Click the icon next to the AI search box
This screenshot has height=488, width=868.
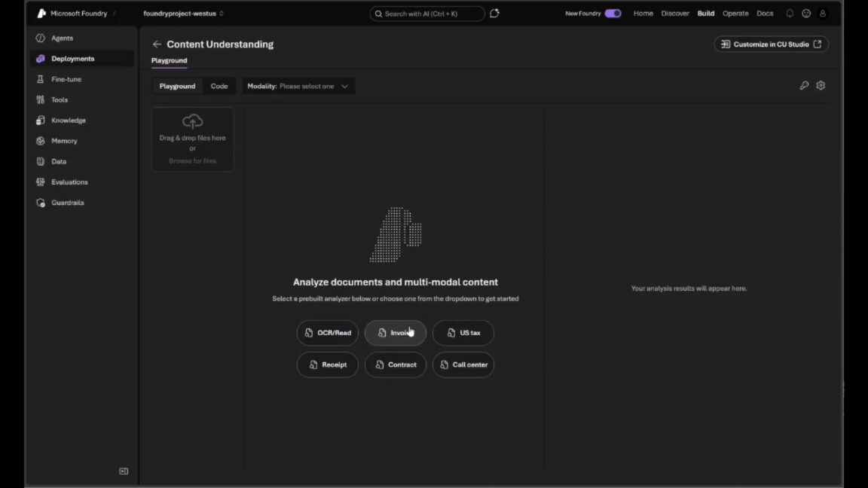(494, 14)
